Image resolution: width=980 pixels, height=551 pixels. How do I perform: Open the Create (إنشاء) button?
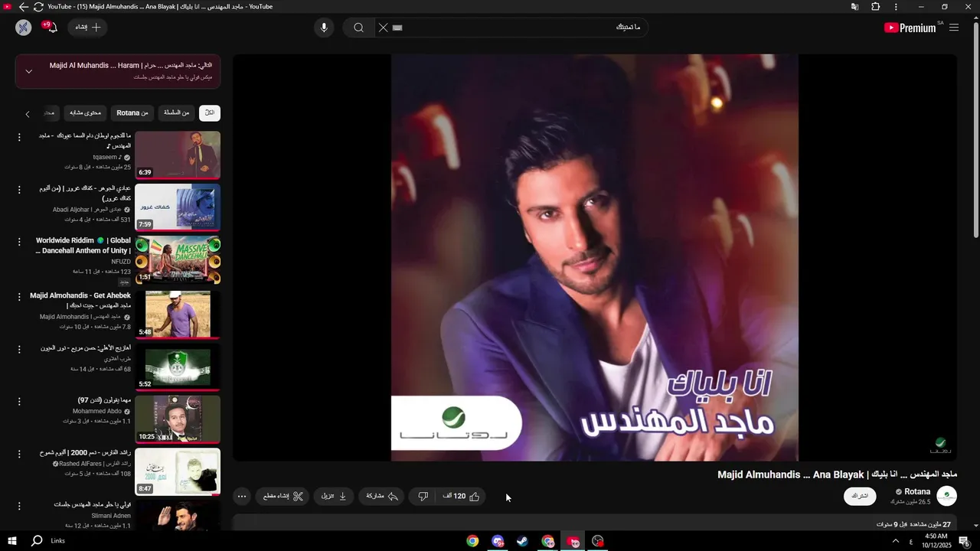tap(88, 28)
